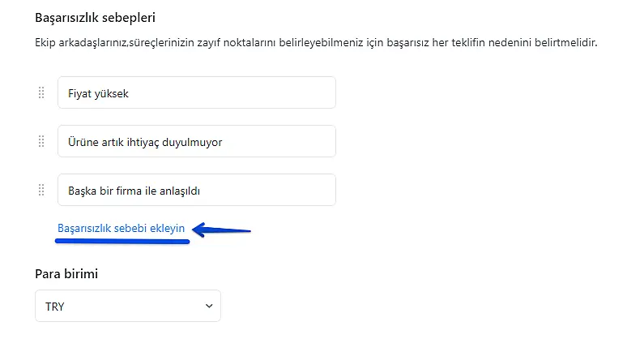The width and height of the screenshot is (644, 352).
Task: Select the "TRY" value in the currency selector
Action: [55, 307]
